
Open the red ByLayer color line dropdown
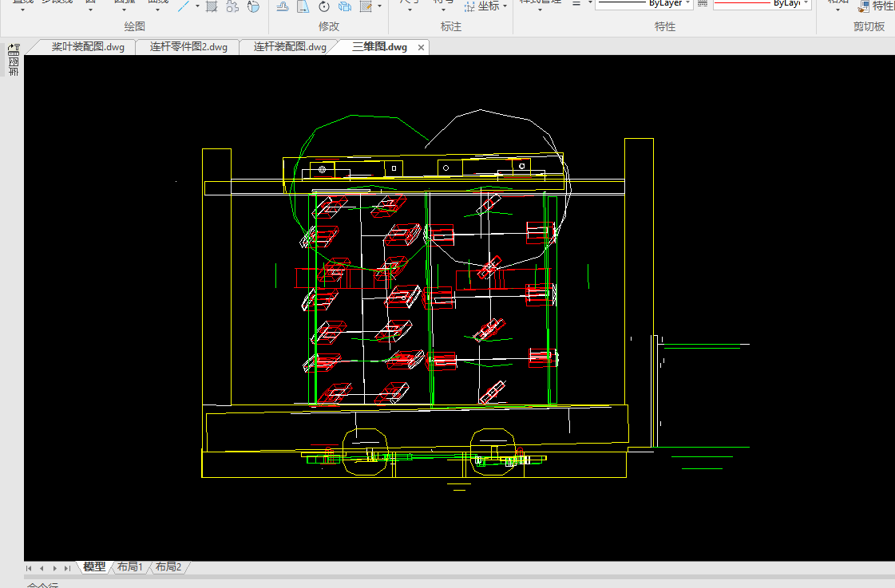[x=806, y=3]
